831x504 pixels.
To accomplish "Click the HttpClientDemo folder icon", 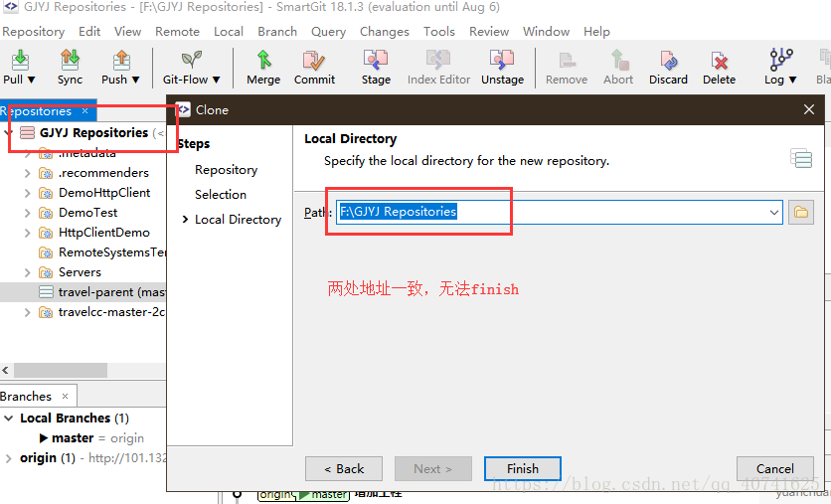I will 46,233.
